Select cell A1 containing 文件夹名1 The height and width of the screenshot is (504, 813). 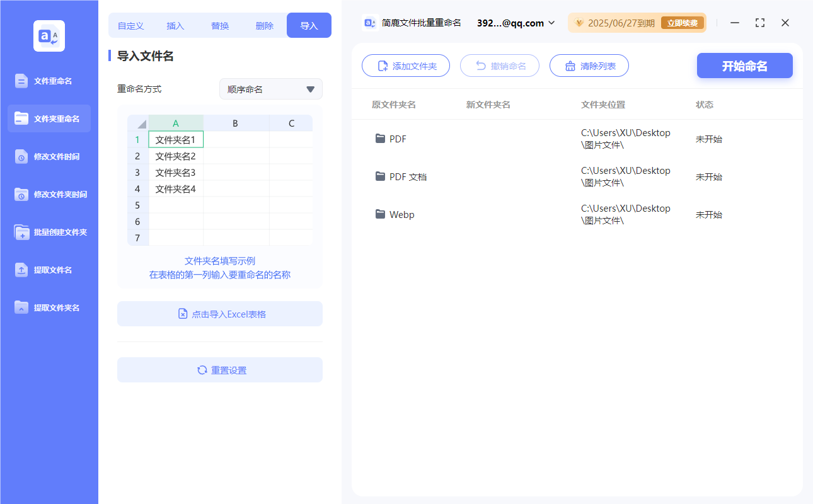point(176,139)
